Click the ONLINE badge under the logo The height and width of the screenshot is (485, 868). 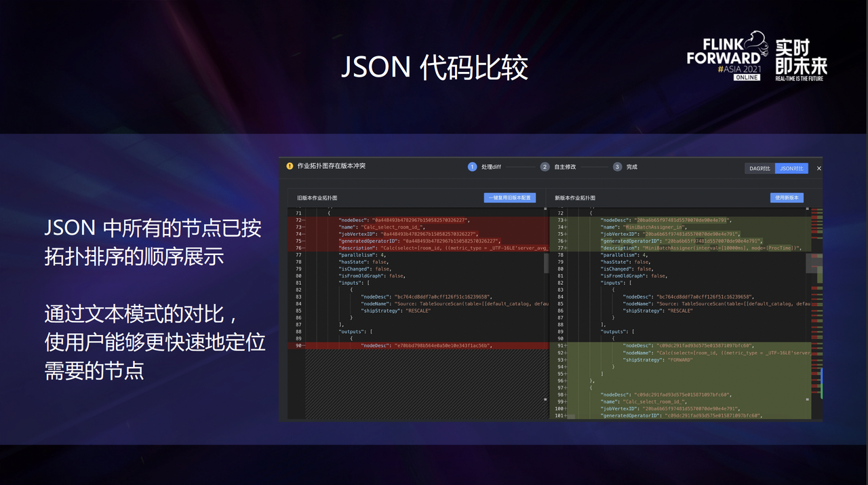(x=747, y=77)
